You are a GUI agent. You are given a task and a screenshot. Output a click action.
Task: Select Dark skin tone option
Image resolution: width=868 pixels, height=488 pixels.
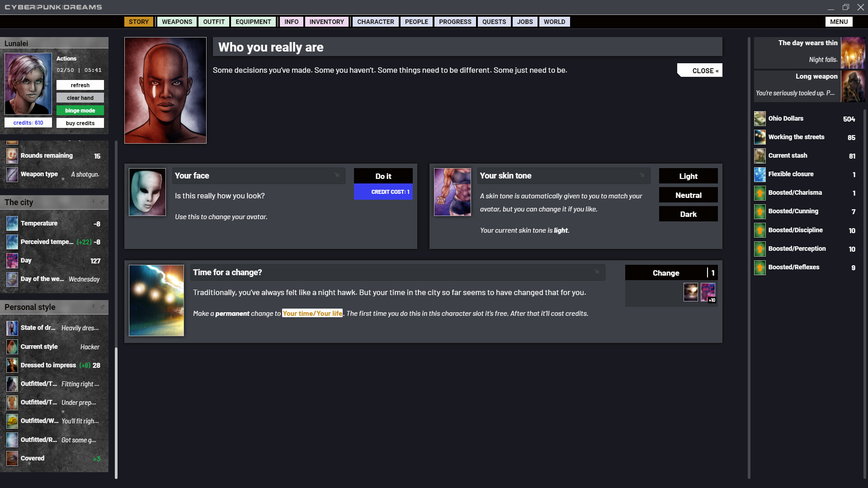click(x=688, y=214)
